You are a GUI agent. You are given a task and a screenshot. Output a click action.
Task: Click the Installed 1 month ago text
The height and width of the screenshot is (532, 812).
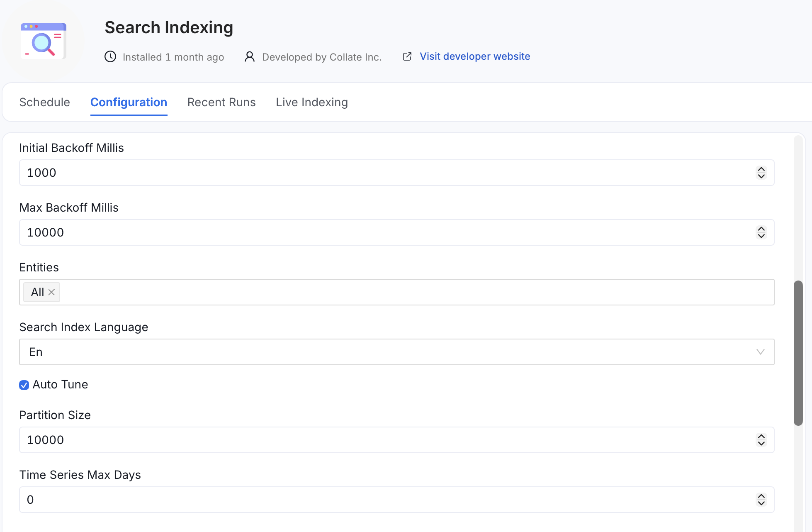[173, 57]
